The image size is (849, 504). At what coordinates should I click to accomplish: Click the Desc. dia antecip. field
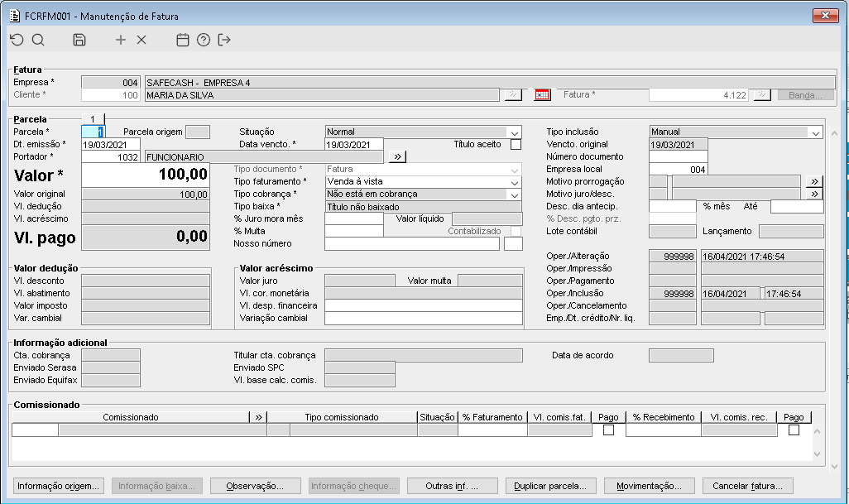[672, 206]
